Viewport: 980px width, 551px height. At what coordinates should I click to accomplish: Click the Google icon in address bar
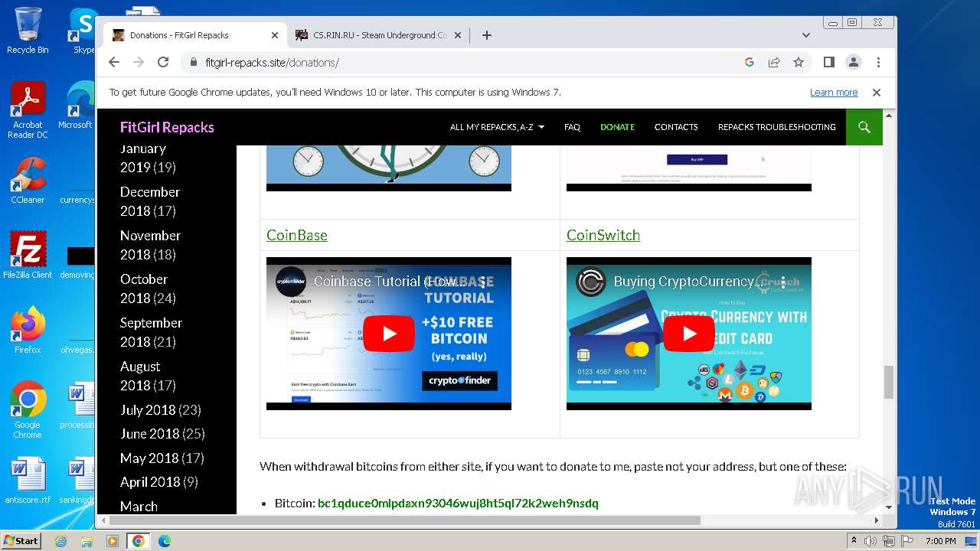(x=750, y=62)
